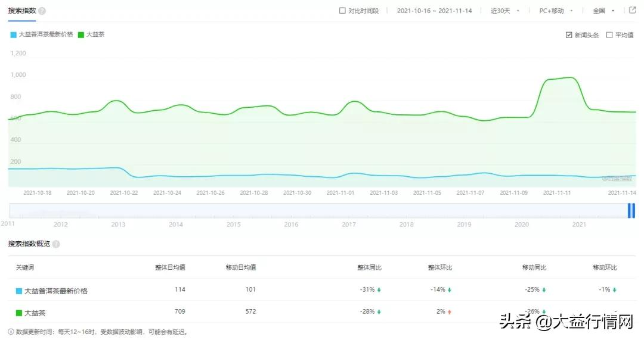Screen dimensions: 644x340
Task: Click the 关键词 column header
Action: coord(25,267)
